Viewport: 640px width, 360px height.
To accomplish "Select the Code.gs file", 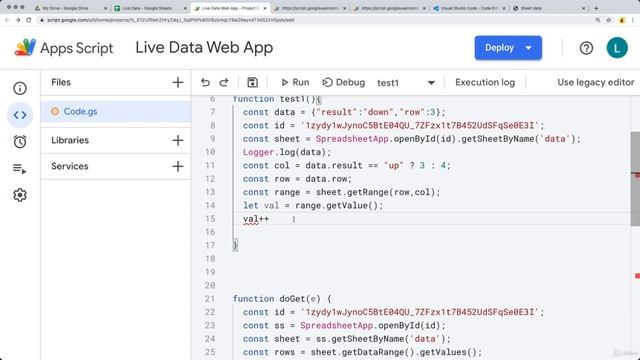I will coord(116,111).
